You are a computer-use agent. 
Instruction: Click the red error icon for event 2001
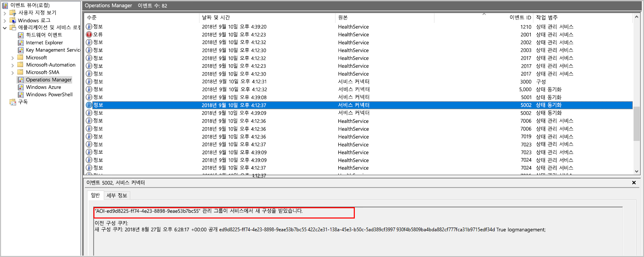point(89,34)
